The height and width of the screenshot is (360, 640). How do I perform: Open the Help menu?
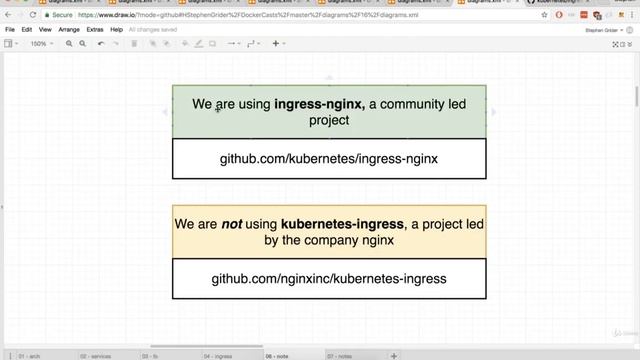click(x=116, y=30)
